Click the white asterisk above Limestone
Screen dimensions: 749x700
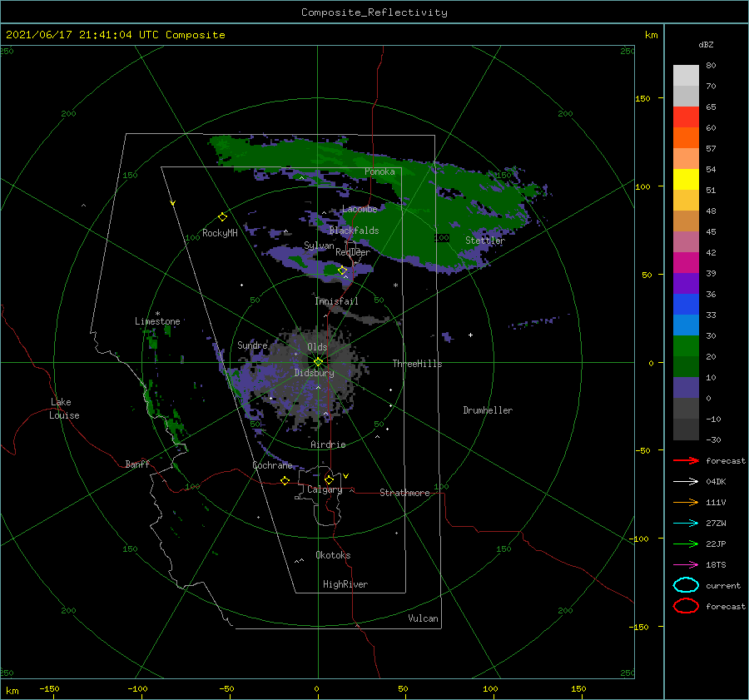(x=157, y=314)
